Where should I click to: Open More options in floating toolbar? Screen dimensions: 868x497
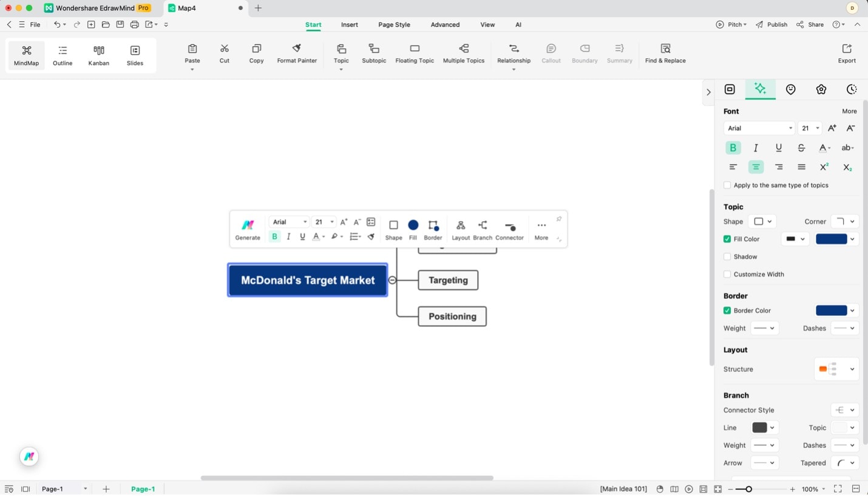[541, 230]
